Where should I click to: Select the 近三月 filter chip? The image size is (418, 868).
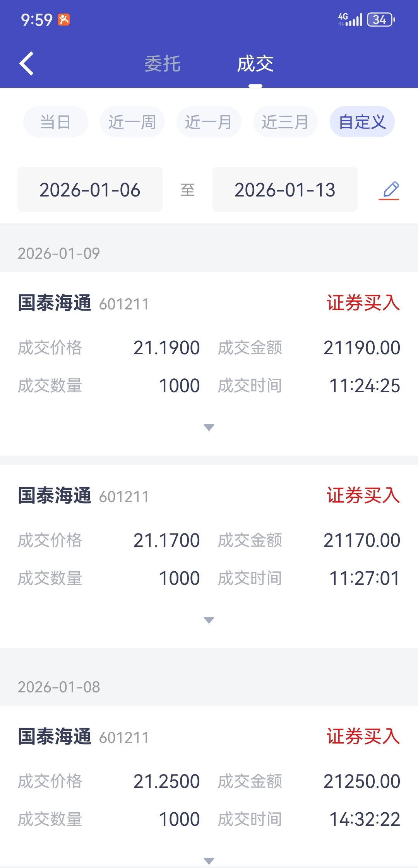pos(286,122)
